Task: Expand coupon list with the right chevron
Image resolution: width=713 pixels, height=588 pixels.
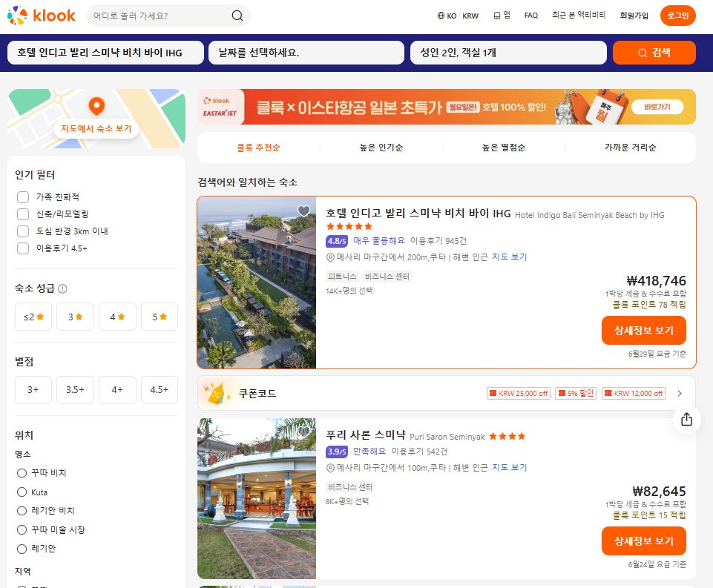Action: 680,394
